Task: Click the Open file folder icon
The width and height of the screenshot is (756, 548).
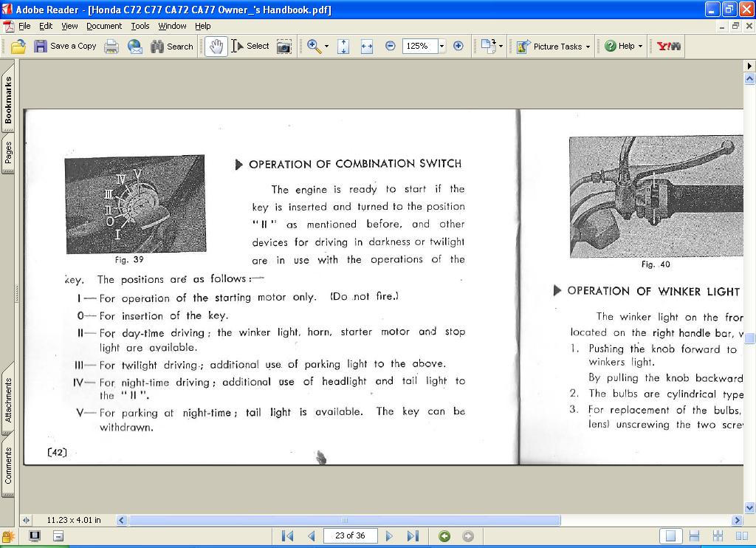Action: [x=18, y=47]
